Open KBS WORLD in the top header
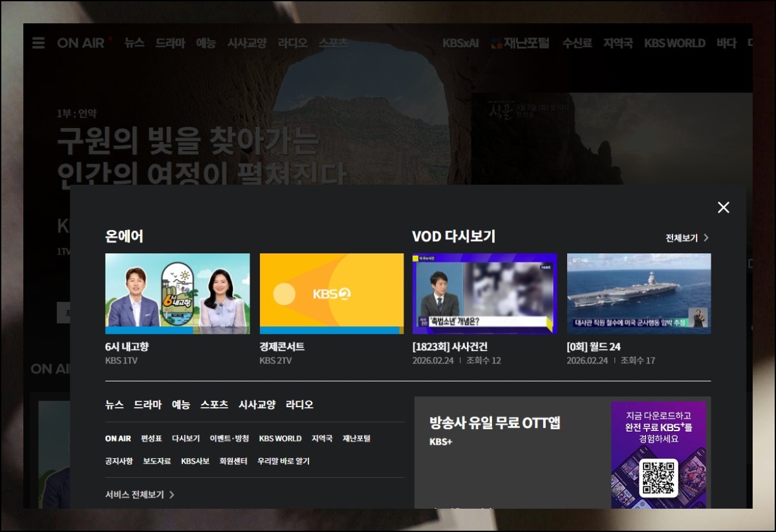The image size is (776, 532). tap(674, 43)
